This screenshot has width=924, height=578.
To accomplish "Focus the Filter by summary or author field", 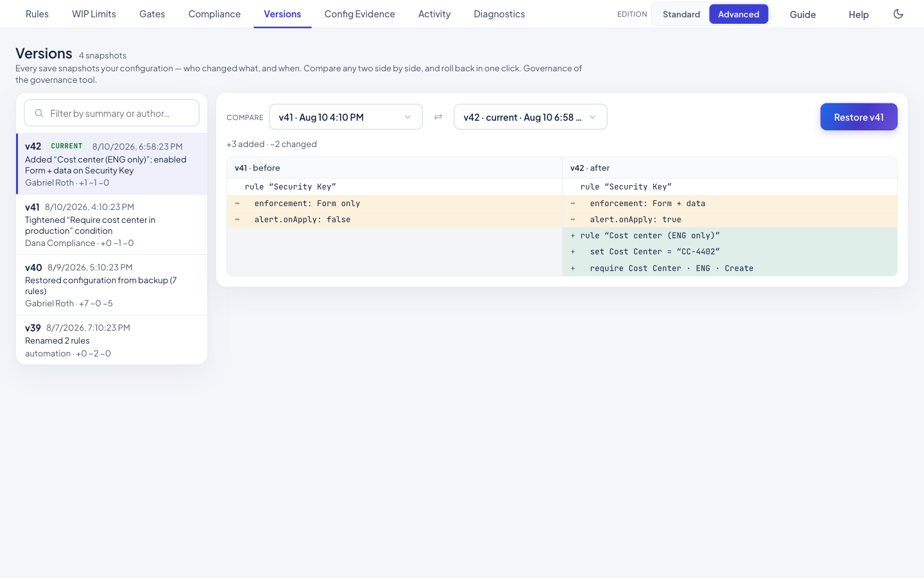I will coord(112,113).
